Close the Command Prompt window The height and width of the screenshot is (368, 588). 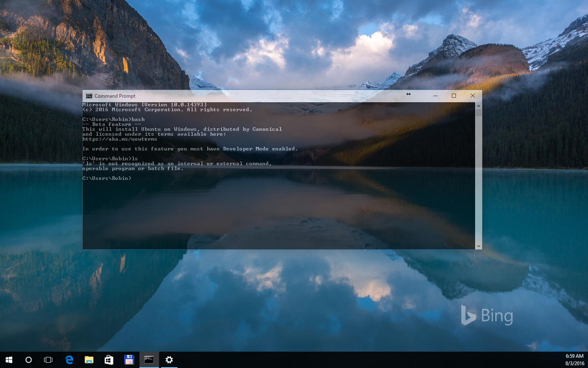[x=473, y=96]
